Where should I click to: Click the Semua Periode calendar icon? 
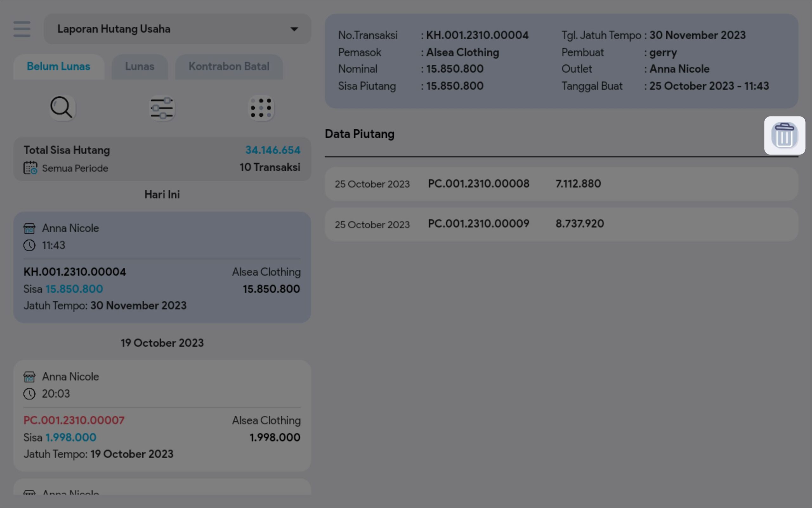[x=30, y=168]
